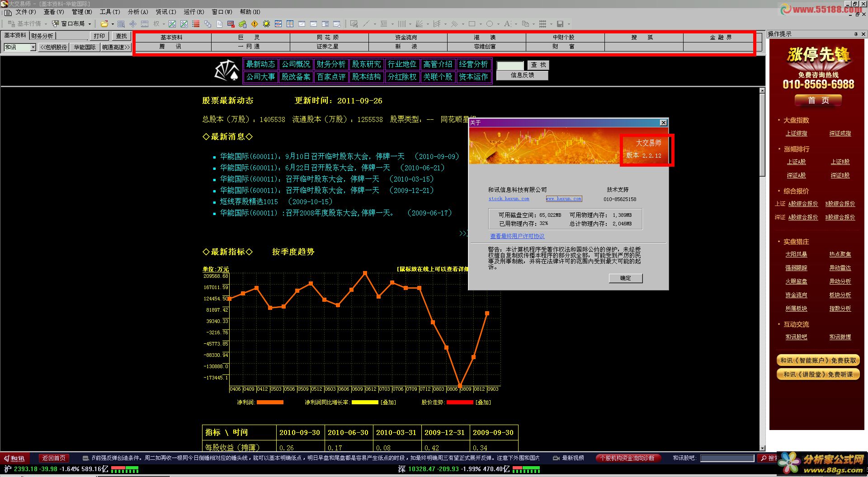
Task: Click the 首页 button in side panel
Action: coord(818,100)
